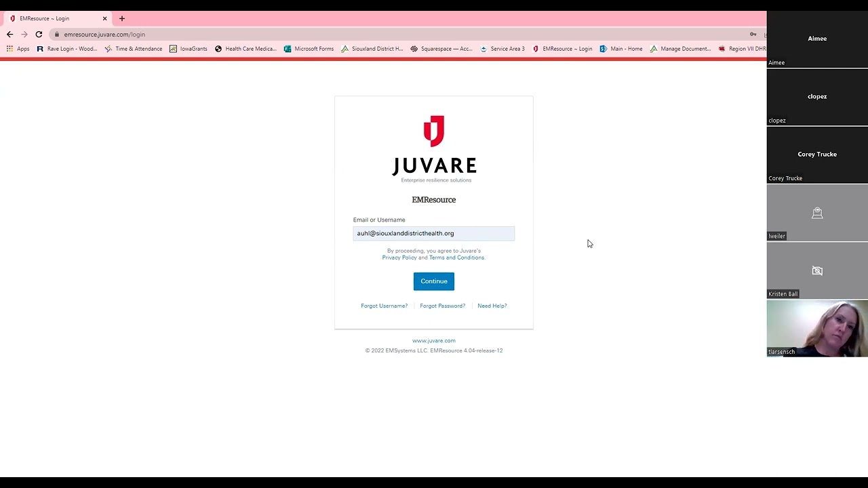Open the Rave Login bookmark
Image resolution: width=868 pixels, height=488 pixels.
(x=66, y=49)
